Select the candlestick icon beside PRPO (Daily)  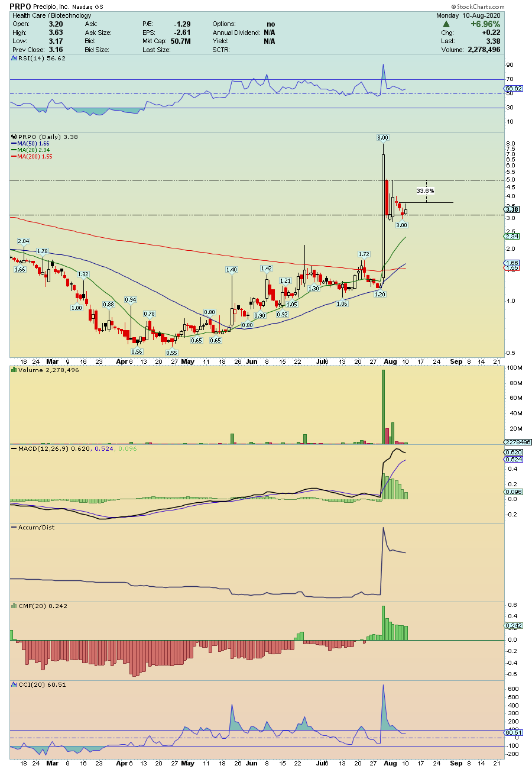point(12,137)
